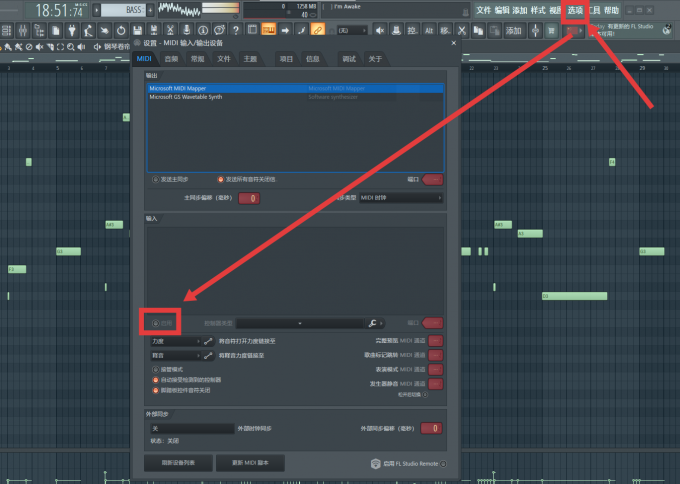Enable the 启用 input device toggle

(155, 323)
